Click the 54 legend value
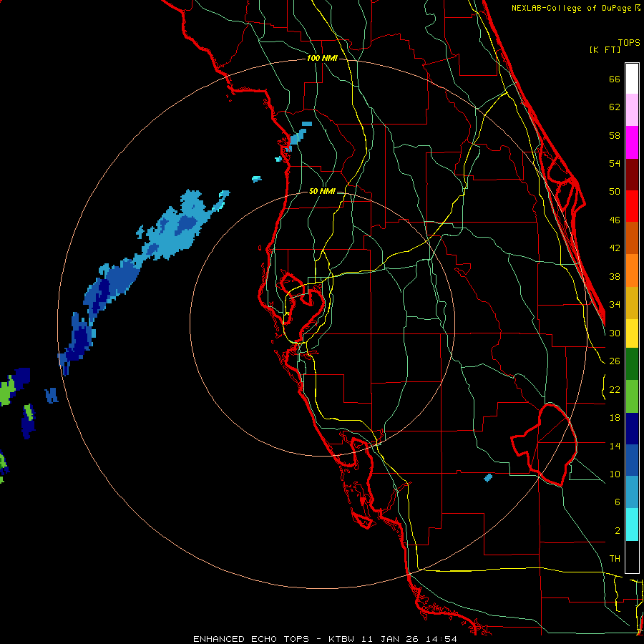 coord(615,163)
